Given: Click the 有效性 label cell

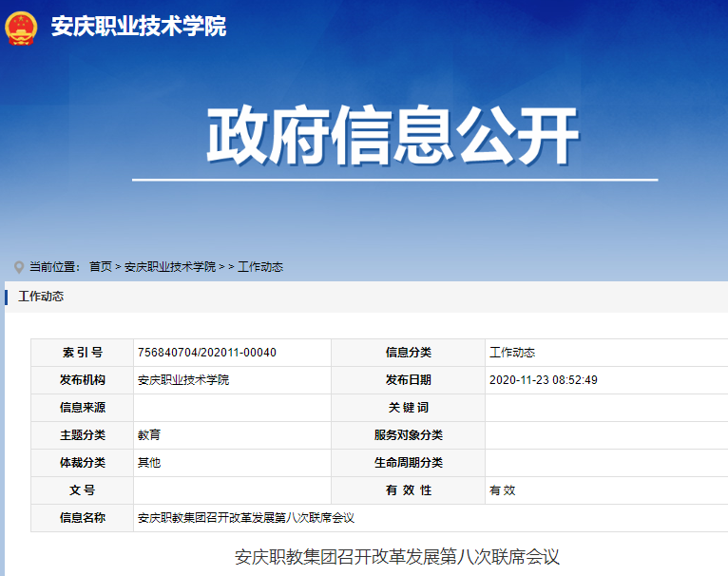Looking at the screenshot, I should [408, 490].
